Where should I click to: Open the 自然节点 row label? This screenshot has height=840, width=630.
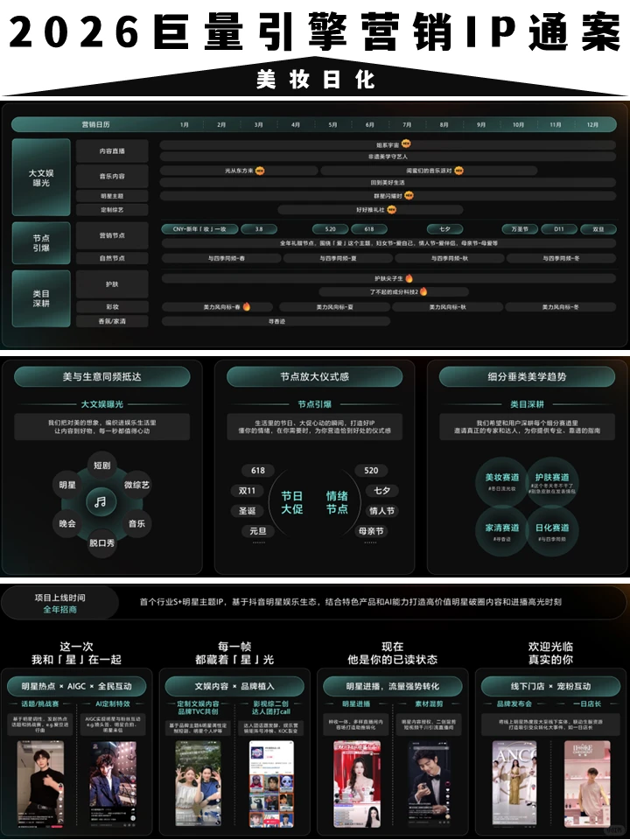(x=112, y=257)
